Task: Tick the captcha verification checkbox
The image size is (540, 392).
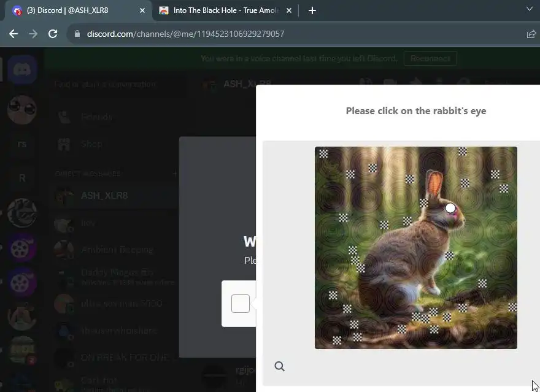Action: click(241, 304)
